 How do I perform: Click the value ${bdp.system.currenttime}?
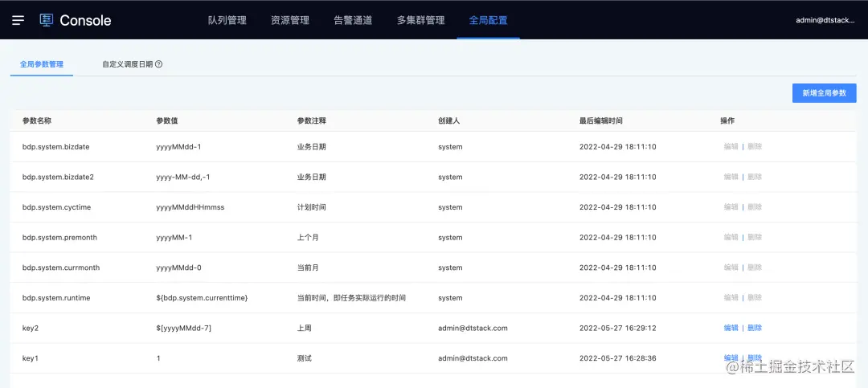202,298
